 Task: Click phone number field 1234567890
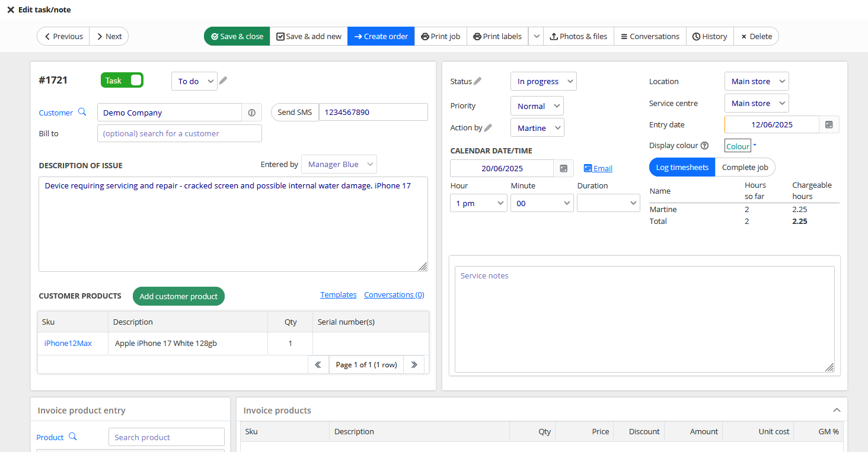coord(373,112)
